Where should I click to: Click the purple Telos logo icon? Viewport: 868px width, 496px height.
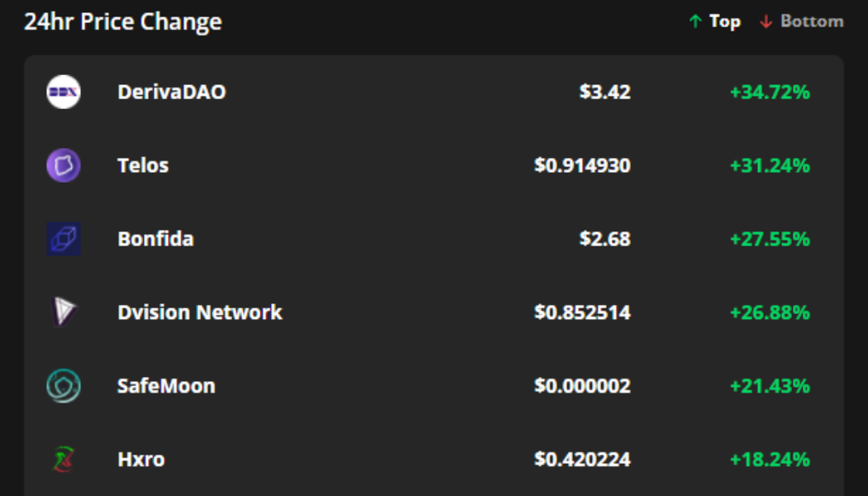[63, 165]
